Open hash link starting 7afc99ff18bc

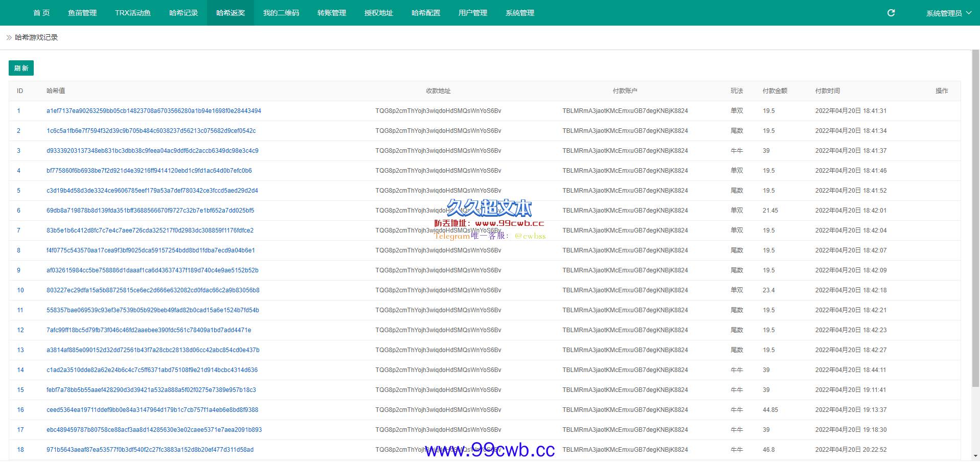[149, 330]
